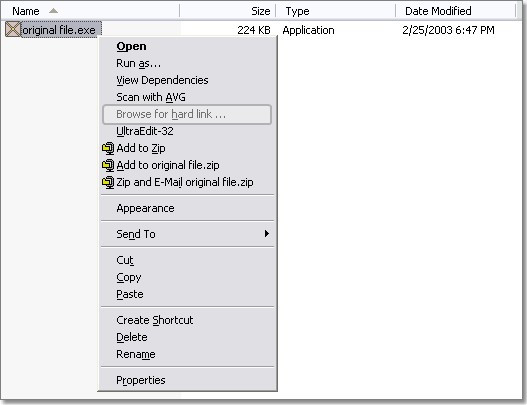Click the 224 KB size value
This screenshot has height=405, width=527.
pyautogui.click(x=254, y=30)
